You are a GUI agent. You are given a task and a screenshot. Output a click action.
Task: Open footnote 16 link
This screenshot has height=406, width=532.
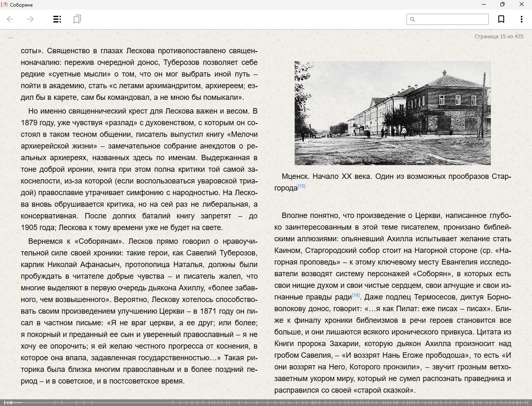[x=356, y=295]
